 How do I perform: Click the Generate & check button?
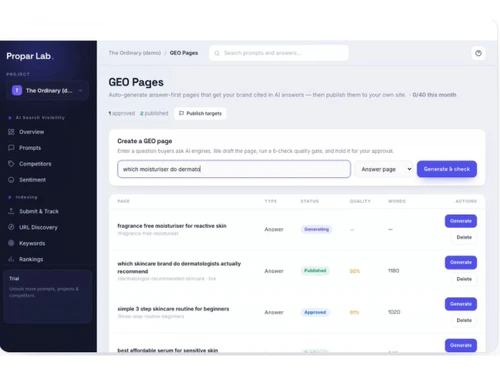click(447, 169)
